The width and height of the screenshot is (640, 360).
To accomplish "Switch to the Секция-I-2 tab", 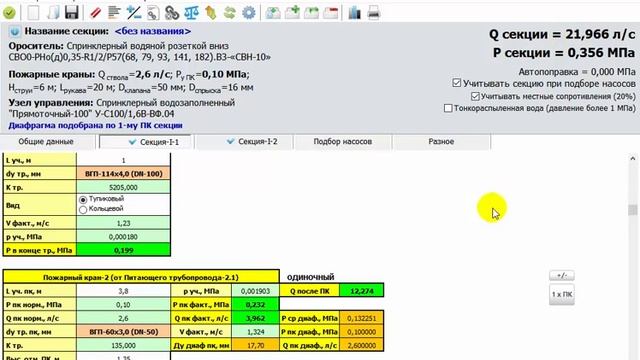I will pos(244,142).
